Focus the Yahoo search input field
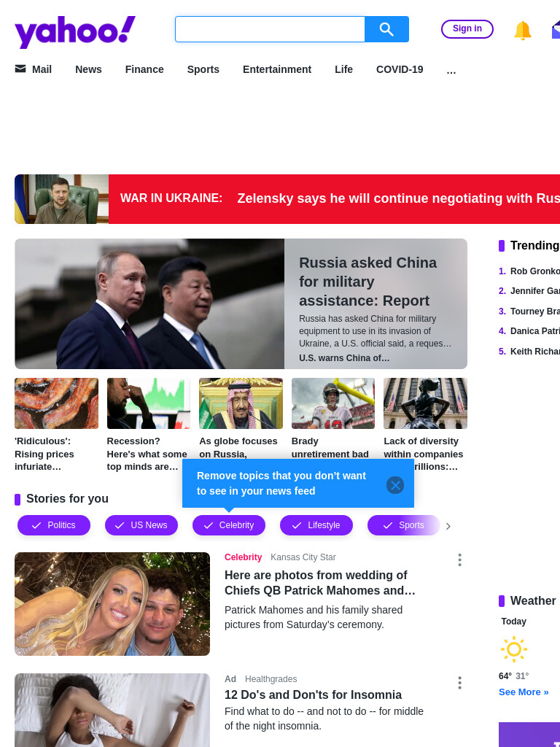The height and width of the screenshot is (747, 560). pyautogui.click(x=270, y=29)
